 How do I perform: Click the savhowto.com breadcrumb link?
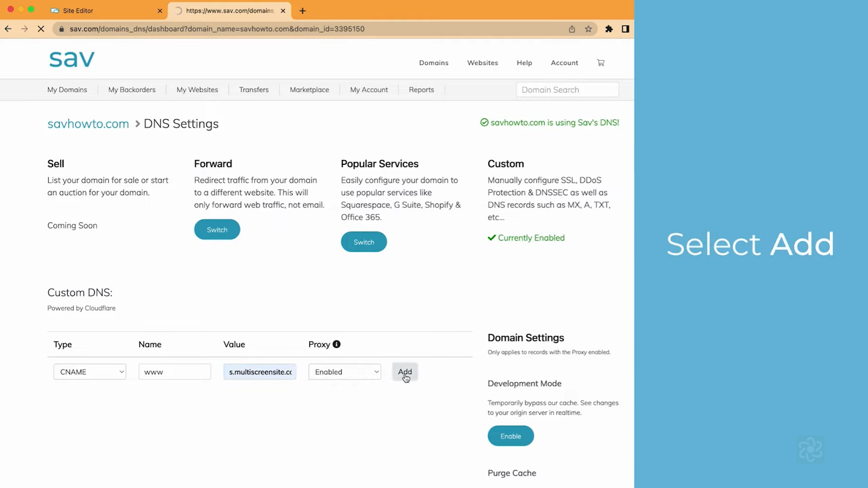(x=88, y=124)
